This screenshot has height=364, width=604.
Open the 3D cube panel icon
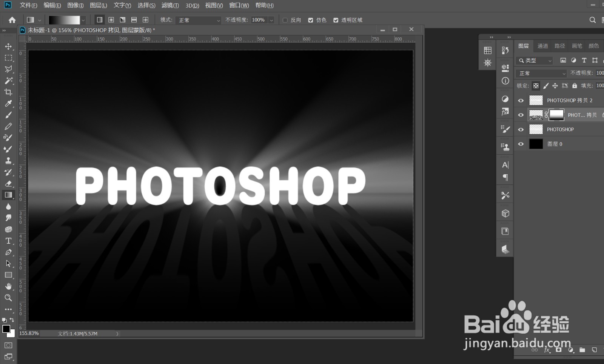505,213
